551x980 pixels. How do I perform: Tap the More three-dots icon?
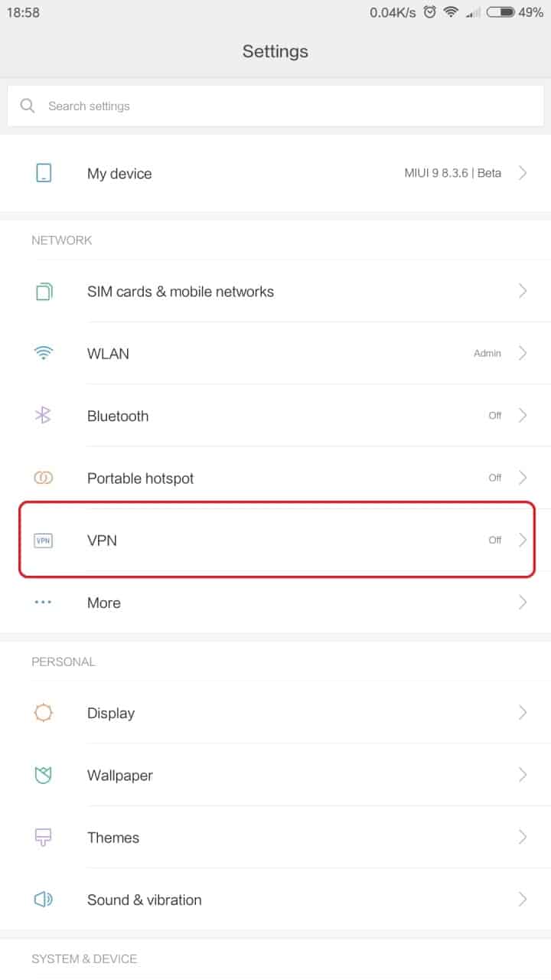(44, 603)
